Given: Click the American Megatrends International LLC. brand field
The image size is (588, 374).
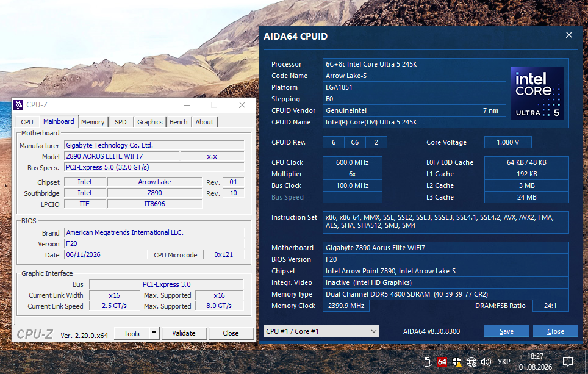Looking at the screenshot, I should 154,232.
